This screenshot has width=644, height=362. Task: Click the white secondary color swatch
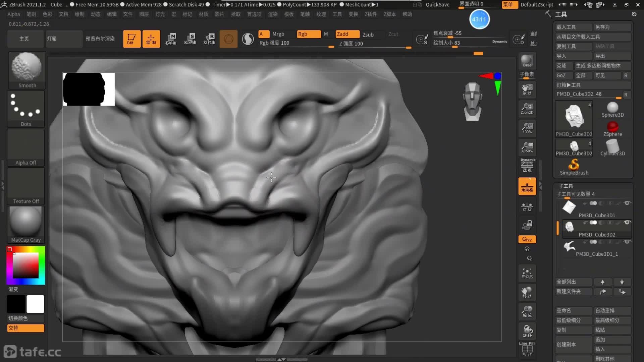click(35, 304)
